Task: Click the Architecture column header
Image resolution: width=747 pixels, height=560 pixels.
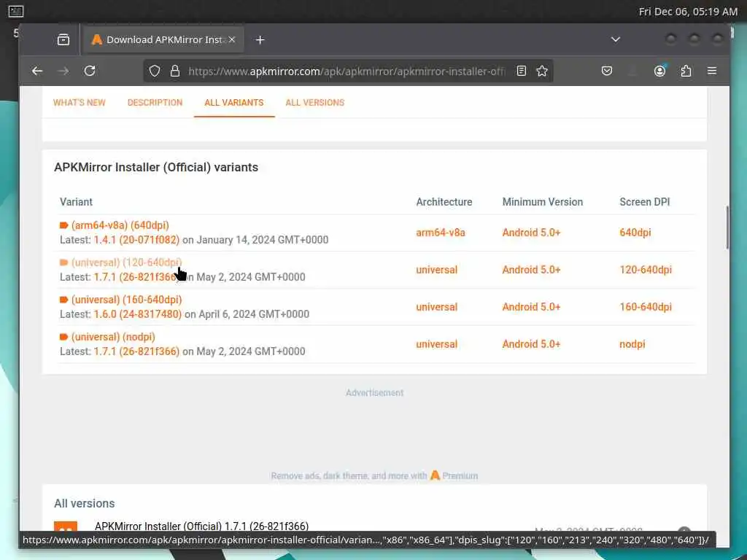Action: (x=444, y=202)
